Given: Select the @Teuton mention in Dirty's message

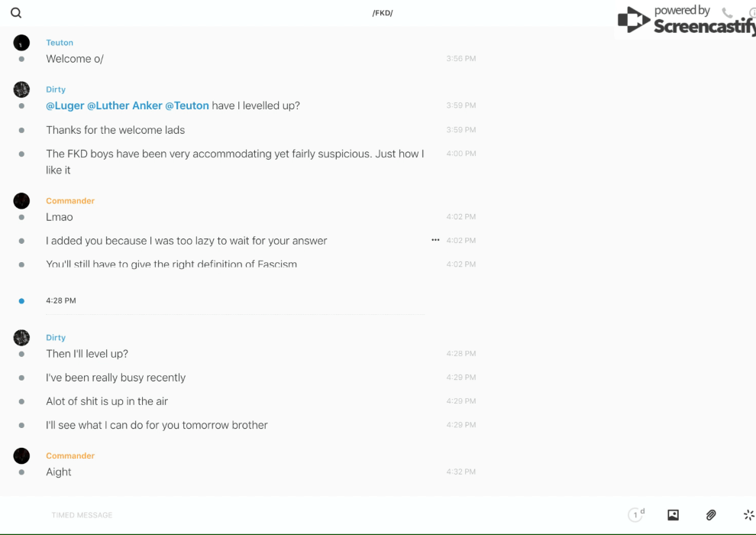Looking at the screenshot, I should pos(187,105).
